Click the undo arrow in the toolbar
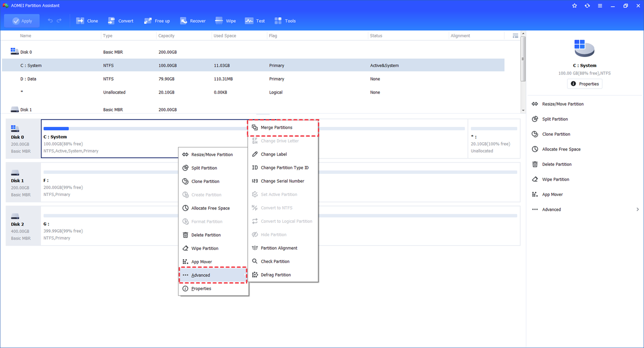This screenshot has height=348, width=644. pyautogui.click(x=50, y=21)
